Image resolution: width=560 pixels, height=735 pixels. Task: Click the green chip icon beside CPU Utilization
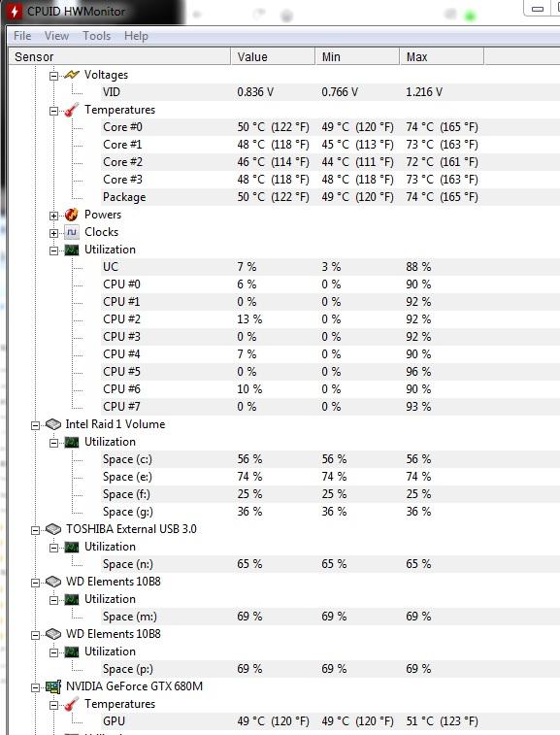click(72, 250)
